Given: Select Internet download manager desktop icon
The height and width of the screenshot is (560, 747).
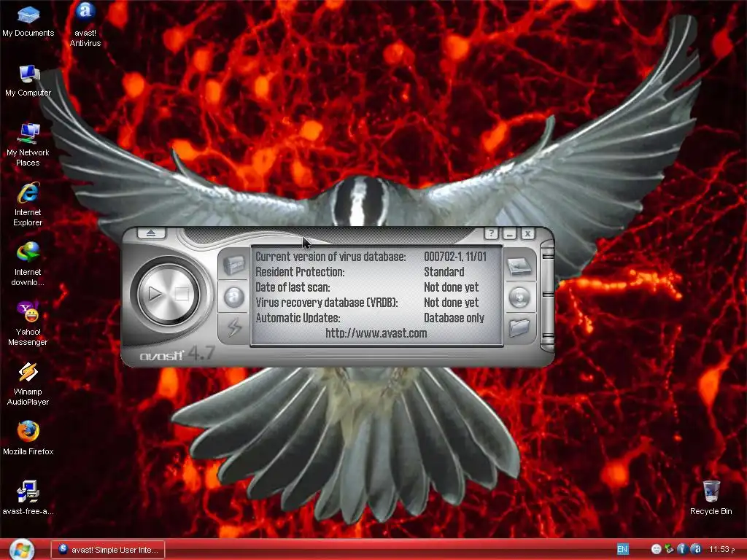Looking at the screenshot, I should point(28,264).
